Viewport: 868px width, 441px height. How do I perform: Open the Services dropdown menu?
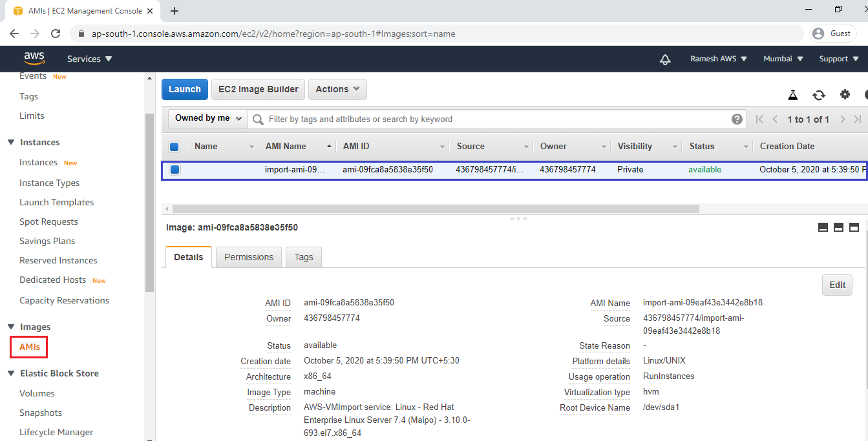click(x=90, y=59)
